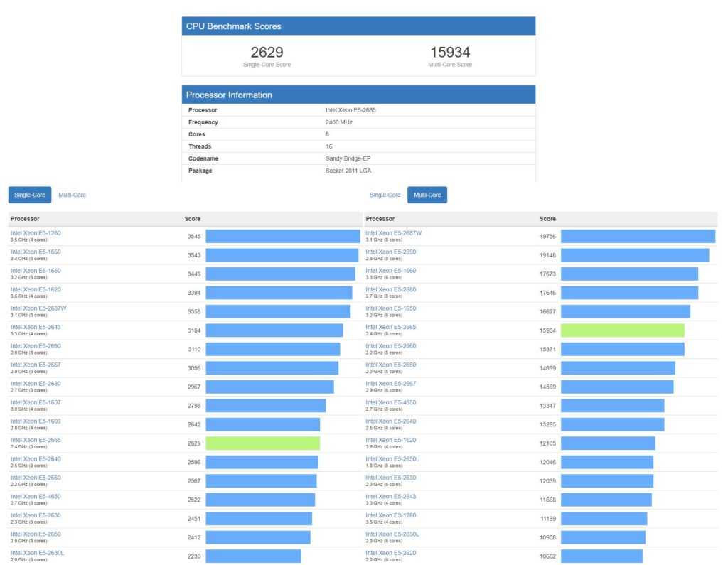Select the score value "2230"

194,556
